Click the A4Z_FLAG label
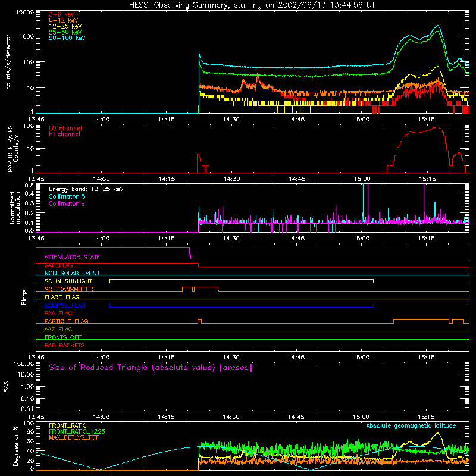 [x=58, y=329]
